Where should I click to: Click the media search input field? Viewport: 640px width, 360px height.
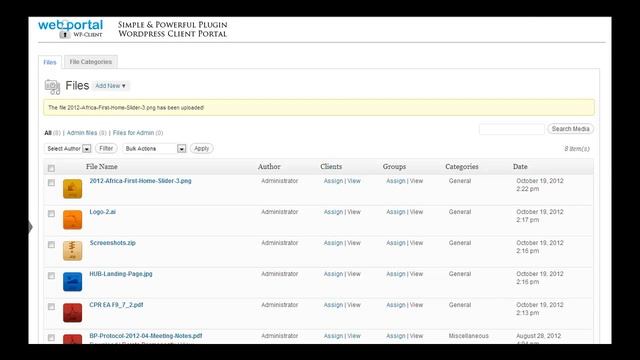[x=512, y=129]
